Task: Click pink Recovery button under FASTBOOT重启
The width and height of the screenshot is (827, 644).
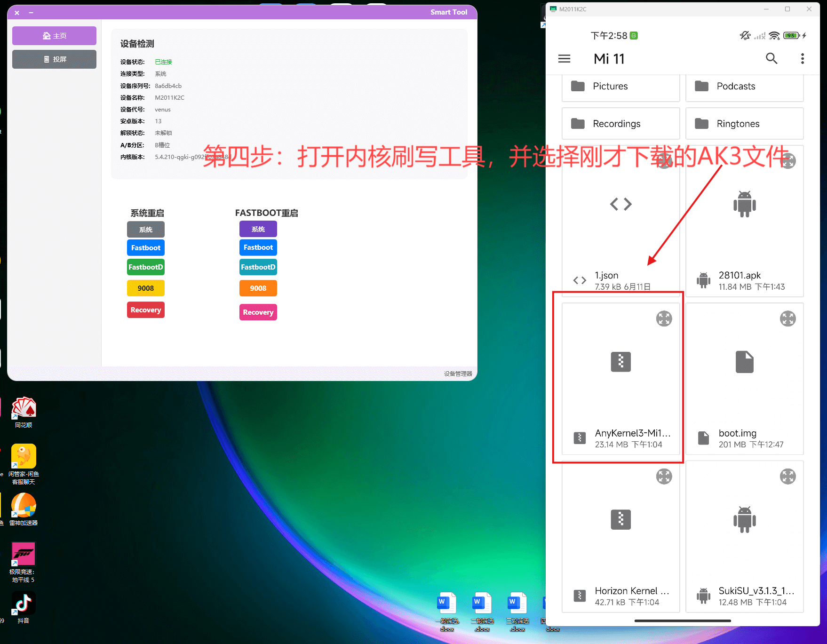Action: 258,312
